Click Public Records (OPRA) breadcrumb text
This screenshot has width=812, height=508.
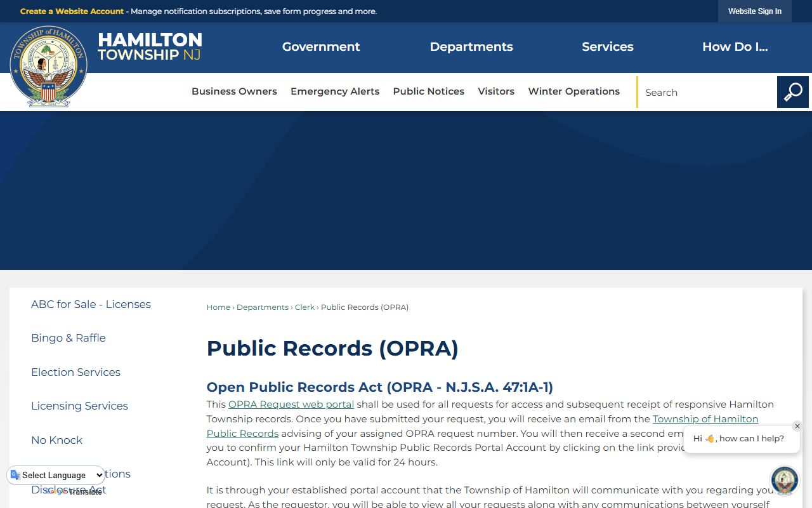click(365, 307)
